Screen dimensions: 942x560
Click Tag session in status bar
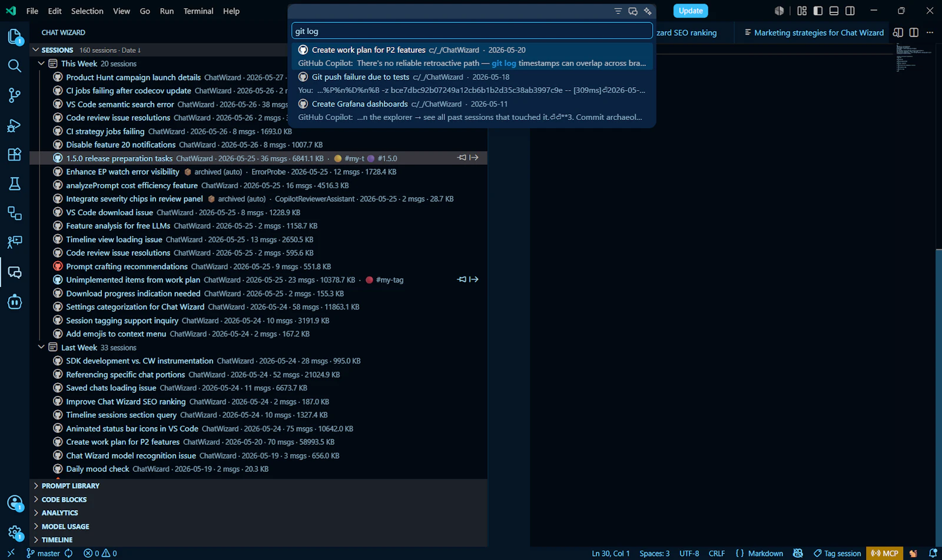click(x=837, y=554)
